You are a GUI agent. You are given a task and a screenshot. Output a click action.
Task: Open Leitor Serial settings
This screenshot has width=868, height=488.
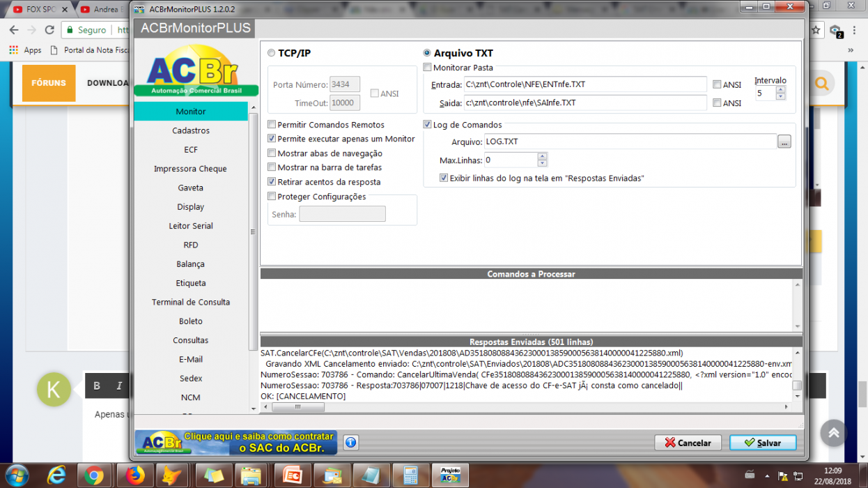tap(190, 226)
